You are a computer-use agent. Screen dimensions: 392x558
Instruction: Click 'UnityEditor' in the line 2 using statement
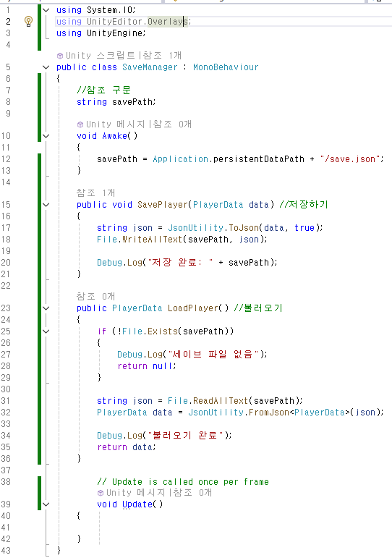114,22
